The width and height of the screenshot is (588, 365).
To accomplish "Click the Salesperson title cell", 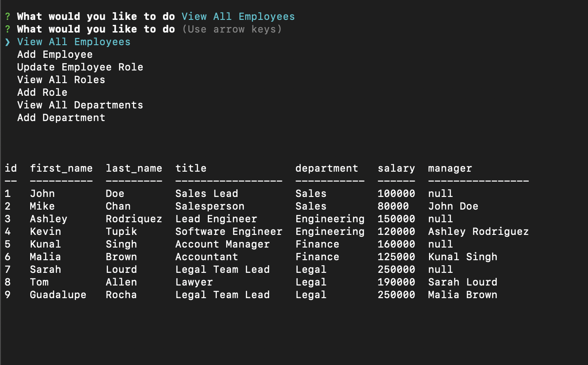I will tap(210, 206).
